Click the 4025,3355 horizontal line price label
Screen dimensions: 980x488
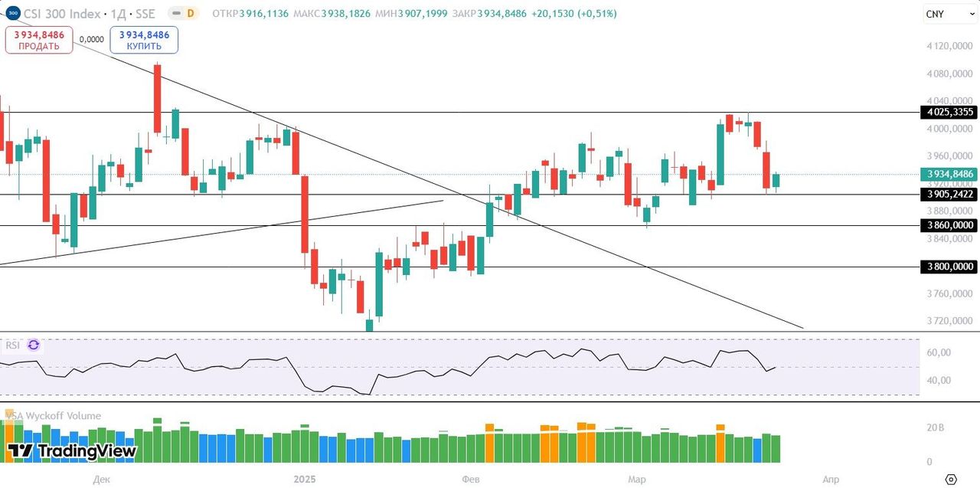pyautogui.click(x=949, y=112)
